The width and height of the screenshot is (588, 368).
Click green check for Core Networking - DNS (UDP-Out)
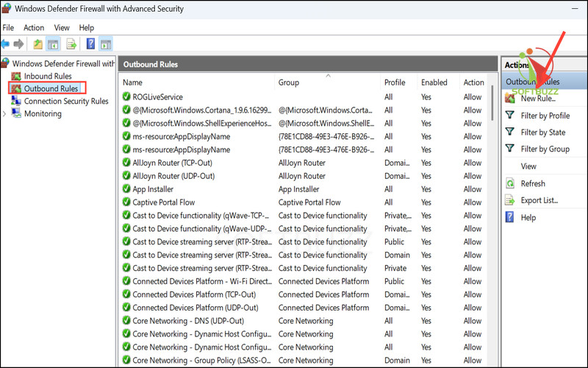pyautogui.click(x=126, y=321)
